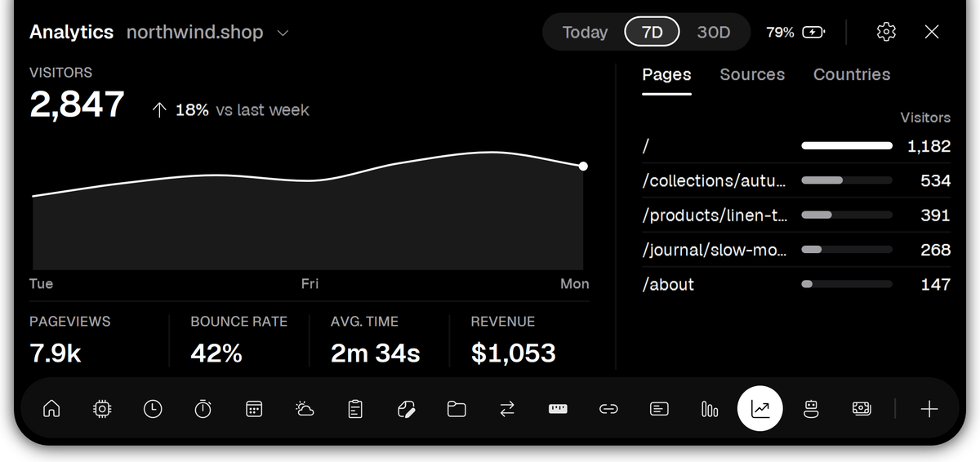This screenshot has width=980, height=462.
Task: Open the clipboard widget in the dock
Action: click(355, 409)
